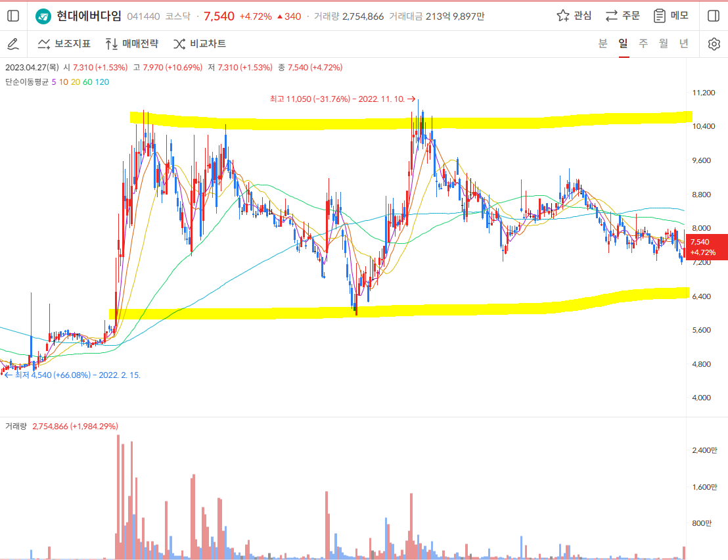This screenshot has width=728, height=560.
Task: Select the 120-day moving average value
Action: click(x=102, y=82)
